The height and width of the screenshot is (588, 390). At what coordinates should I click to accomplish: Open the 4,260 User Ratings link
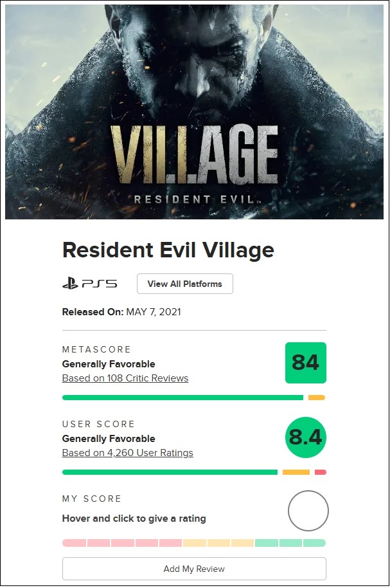(x=127, y=453)
